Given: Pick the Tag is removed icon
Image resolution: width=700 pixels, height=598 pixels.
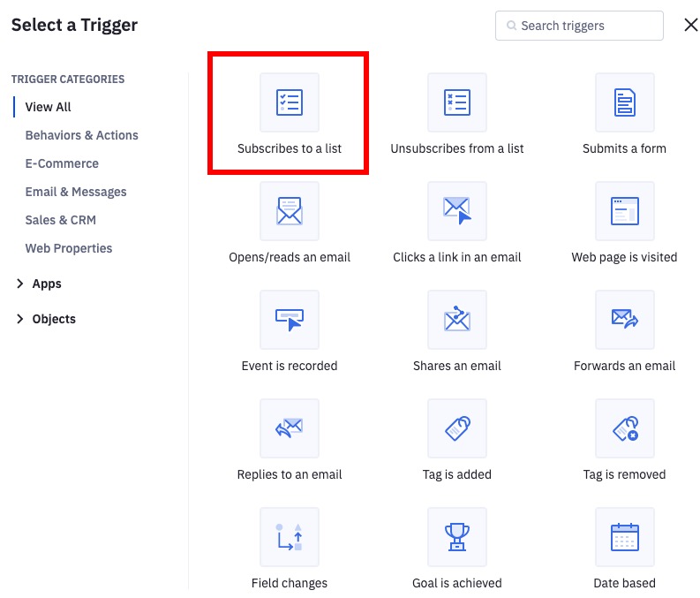Looking at the screenshot, I should [x=625, y=428].
